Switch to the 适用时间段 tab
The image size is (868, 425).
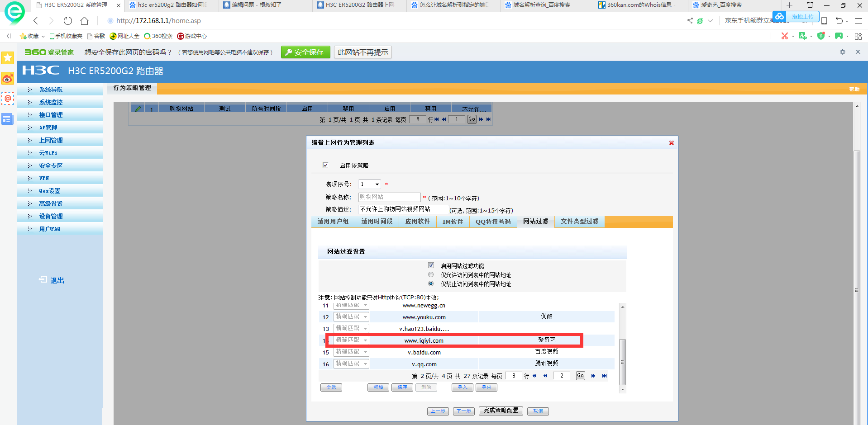(377, 222)
